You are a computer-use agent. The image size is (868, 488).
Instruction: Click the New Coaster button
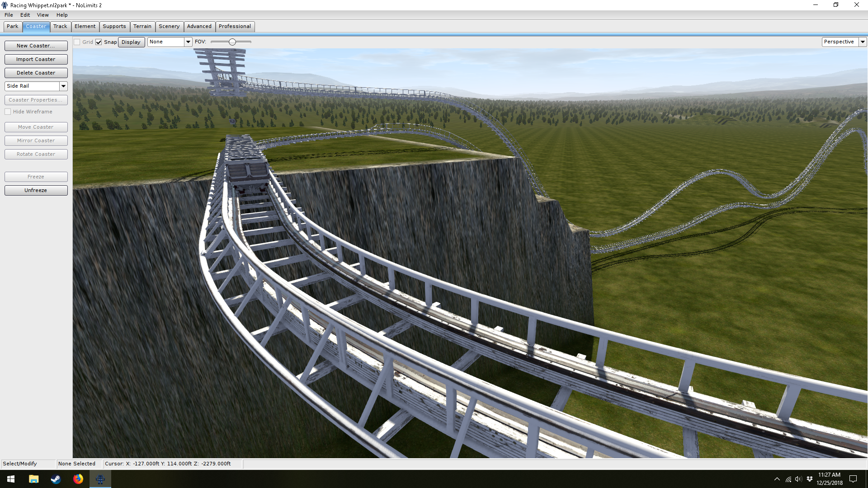coord(36,46)
